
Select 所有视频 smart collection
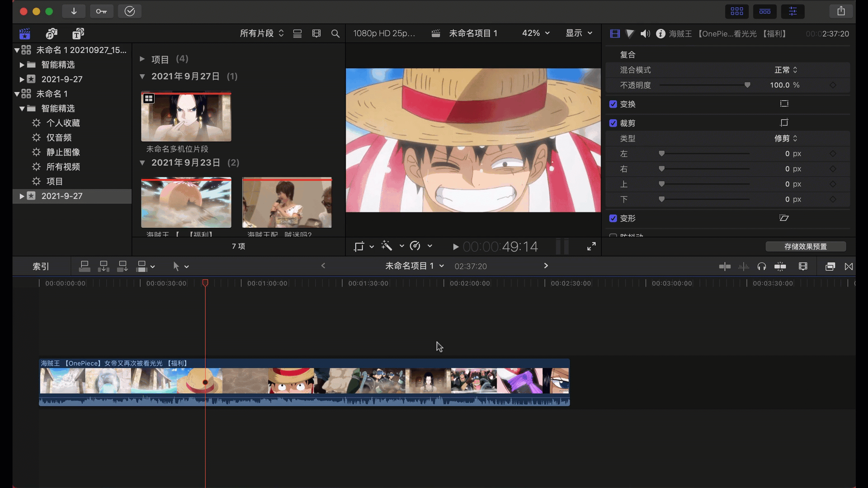(63, 167)
